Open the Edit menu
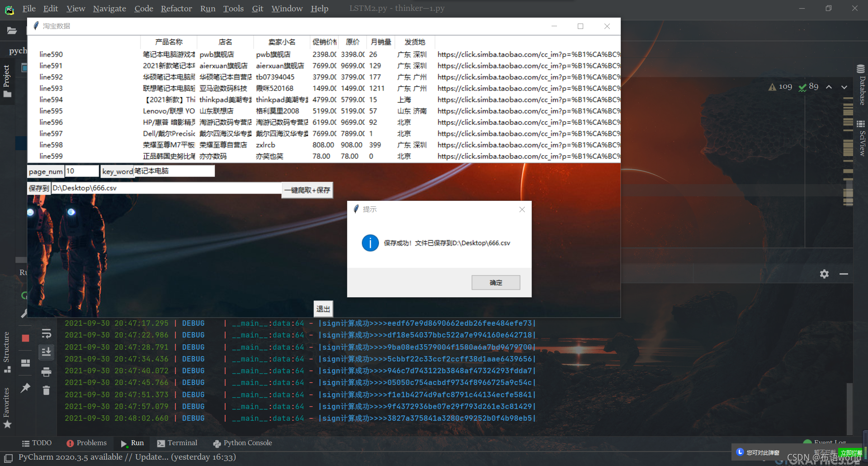Image resolution: width=868 pixels, height=466 pixels. click(51, 9)
